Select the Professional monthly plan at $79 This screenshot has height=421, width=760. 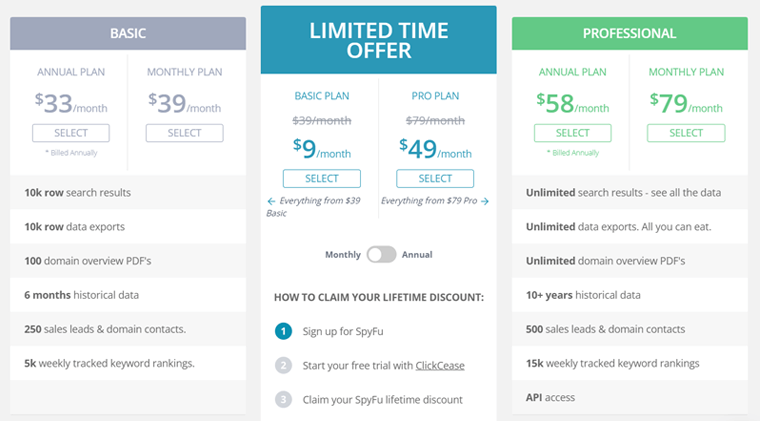686,133
